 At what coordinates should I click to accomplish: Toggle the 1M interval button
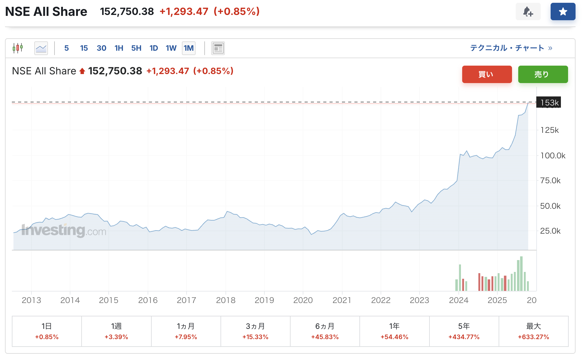189,48
